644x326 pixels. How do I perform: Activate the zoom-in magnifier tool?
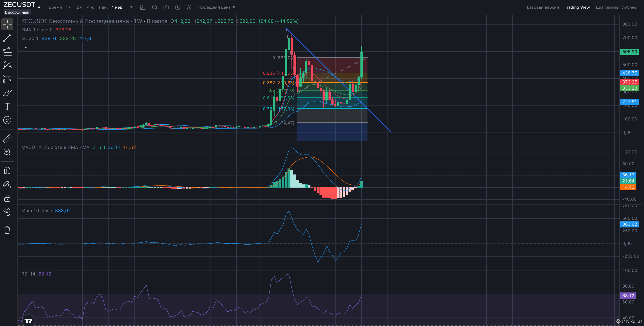tap(7, 152)
